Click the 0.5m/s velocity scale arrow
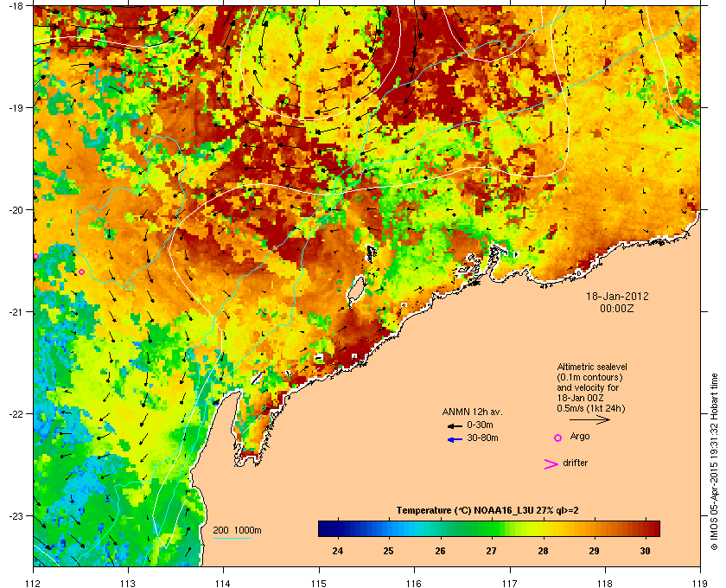Viewport: 726px width, 588px height. click(589, 419)
